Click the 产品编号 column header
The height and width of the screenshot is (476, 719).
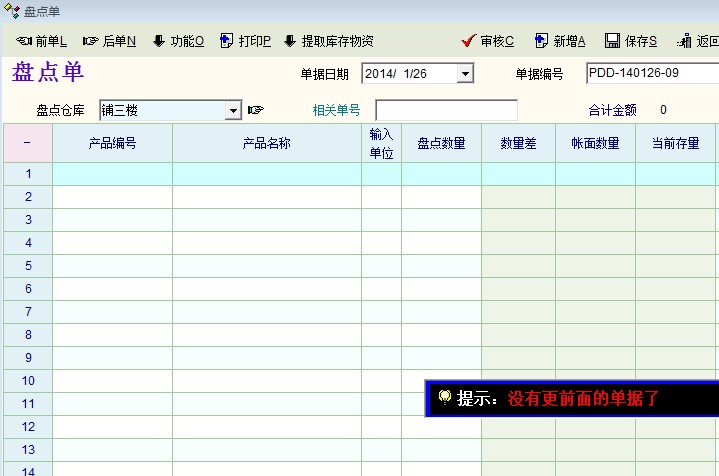click(112, 143)
